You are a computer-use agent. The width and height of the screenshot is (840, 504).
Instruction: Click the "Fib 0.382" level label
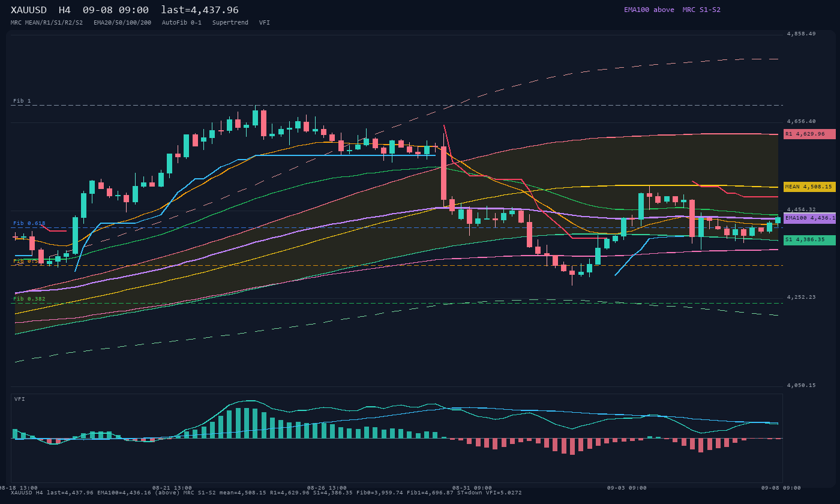(29, 299)
